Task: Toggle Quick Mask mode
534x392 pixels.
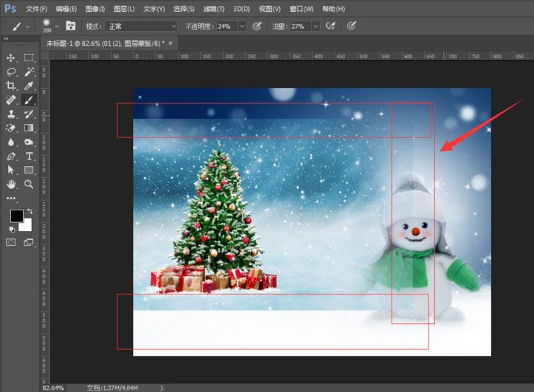Action: point(11,242)
